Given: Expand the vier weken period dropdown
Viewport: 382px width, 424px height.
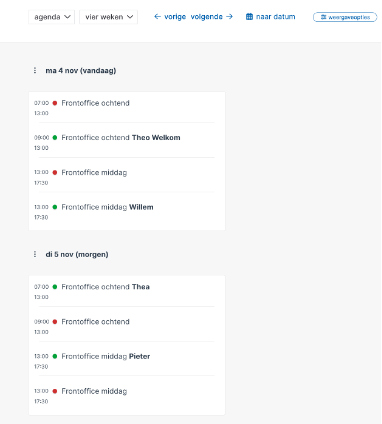Looking at the screenshot, I should click(x=109, y=17).
